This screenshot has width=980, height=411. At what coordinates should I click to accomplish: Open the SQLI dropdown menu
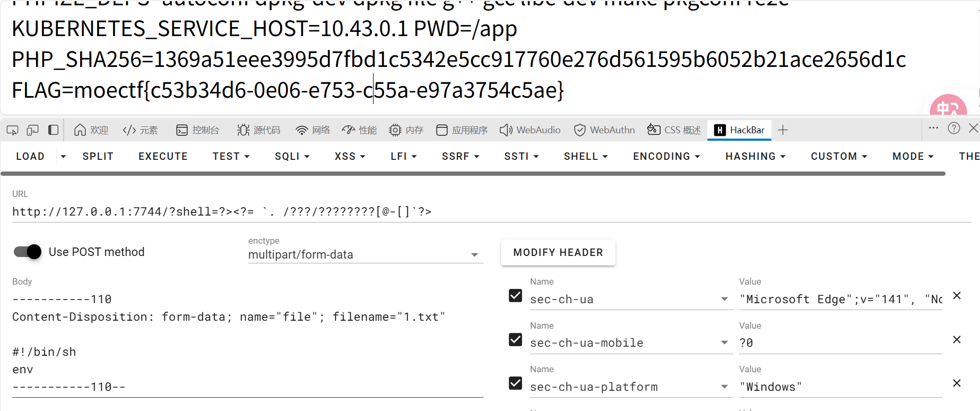point(292,156)
